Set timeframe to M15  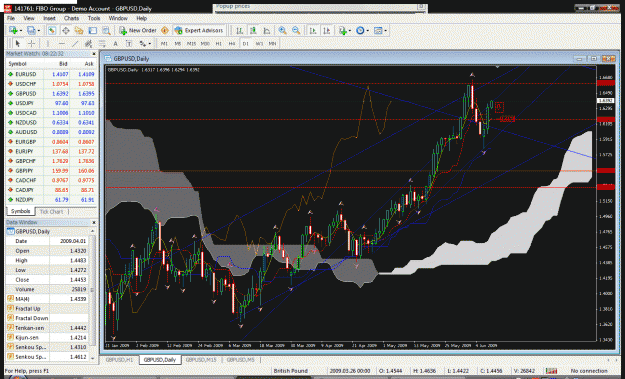pyautogui.click(x=191, y=43)
